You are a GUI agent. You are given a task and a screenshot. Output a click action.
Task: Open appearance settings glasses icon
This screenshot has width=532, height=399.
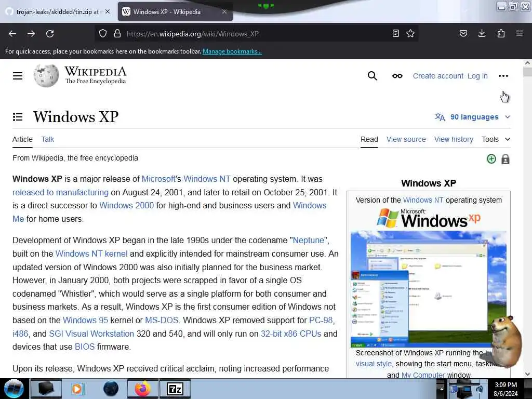[x=397, y=76]
